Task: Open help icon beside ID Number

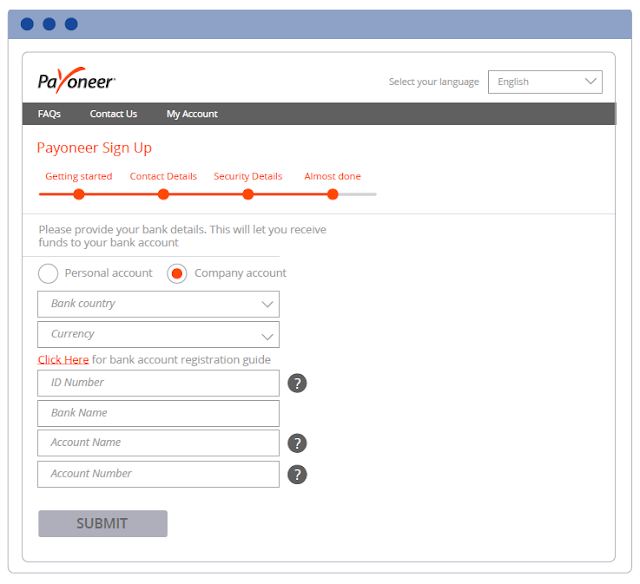Action: [297, 383]
